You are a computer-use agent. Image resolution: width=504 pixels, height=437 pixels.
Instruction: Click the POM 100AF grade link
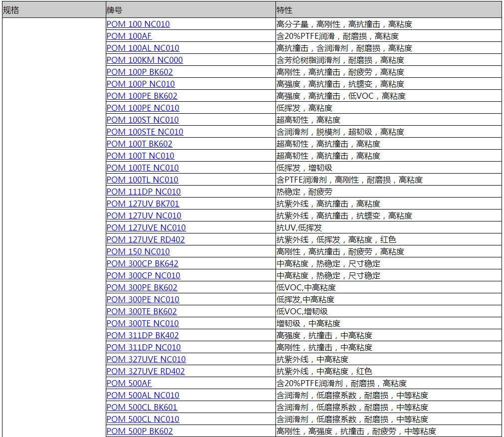pyautogui.click(x=129, y=36)
